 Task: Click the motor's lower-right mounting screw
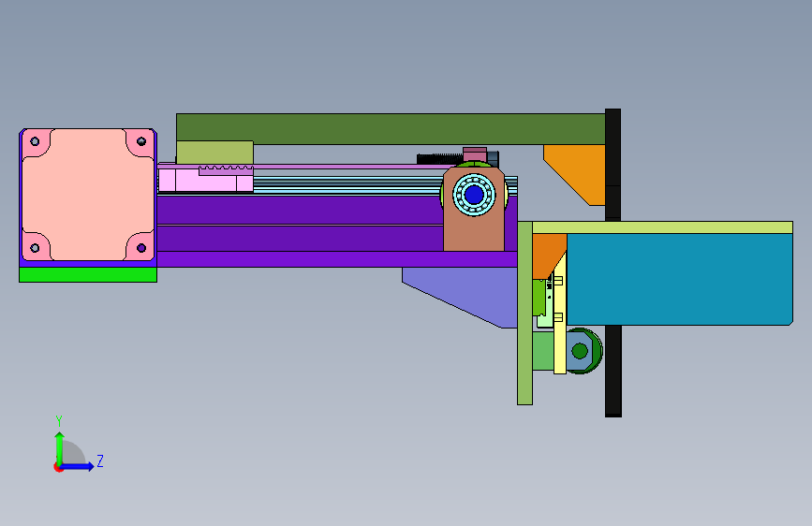coord(141,248)
